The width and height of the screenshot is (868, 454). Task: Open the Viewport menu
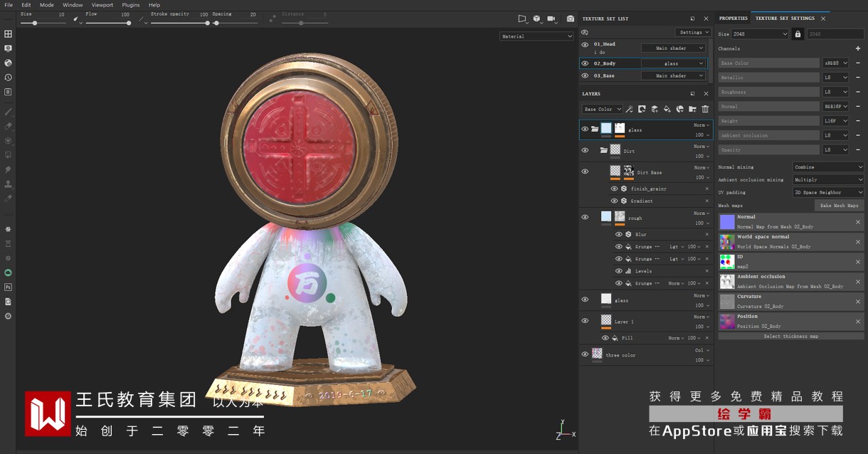click(x=102, y=5)
